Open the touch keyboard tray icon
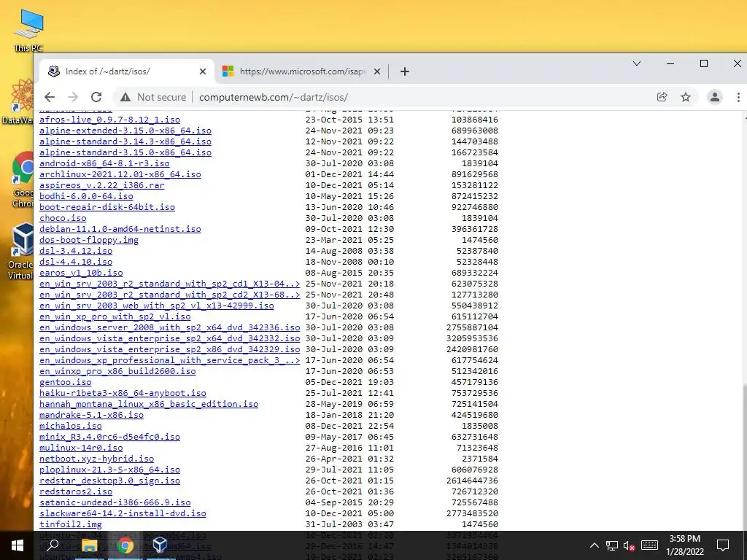This screenshot has height=560, width=747. tap(649, 545)
